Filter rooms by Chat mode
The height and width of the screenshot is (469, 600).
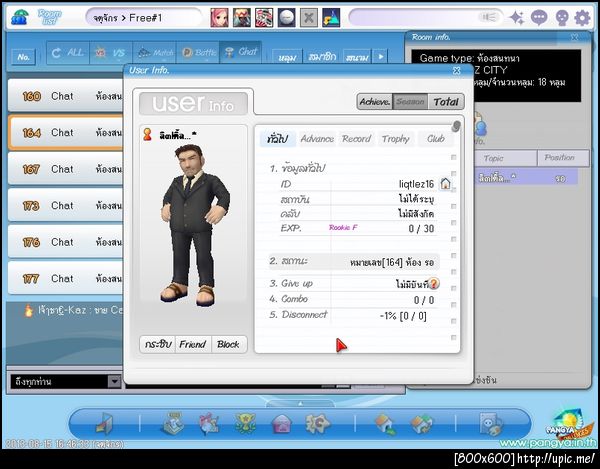point(241,53)
